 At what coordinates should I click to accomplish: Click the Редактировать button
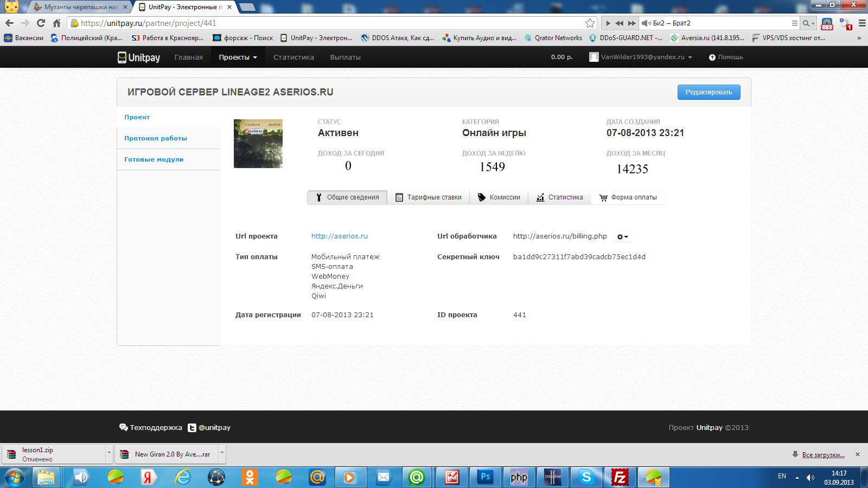coord(709,92)
